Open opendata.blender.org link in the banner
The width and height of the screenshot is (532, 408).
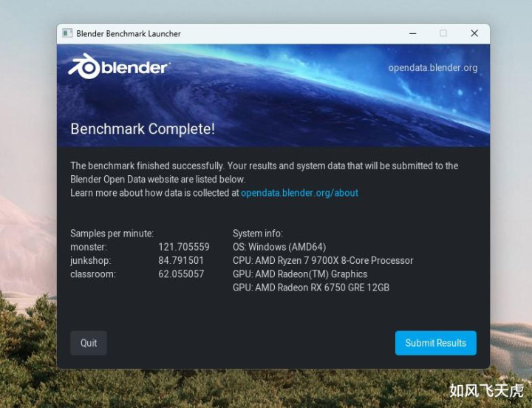click(x=433, y=68)
